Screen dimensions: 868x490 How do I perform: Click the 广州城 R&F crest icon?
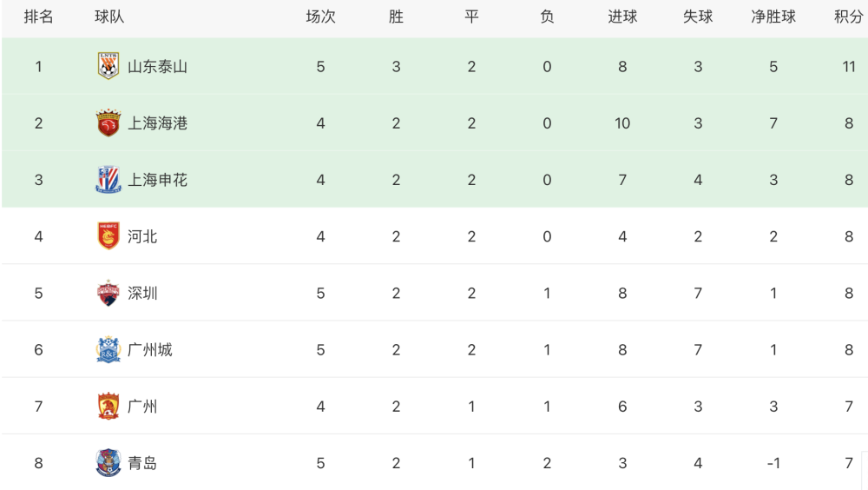pos(108,350)
